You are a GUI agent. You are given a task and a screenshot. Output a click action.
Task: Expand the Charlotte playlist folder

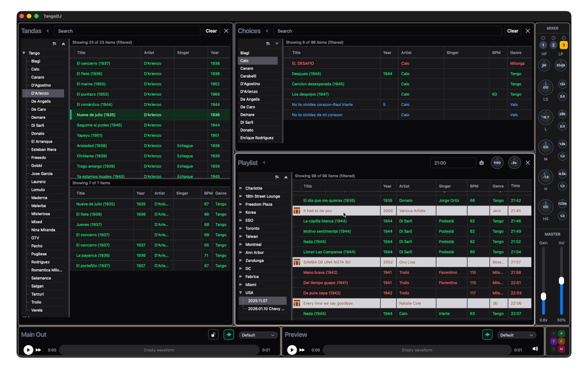[x=241, y=188]
